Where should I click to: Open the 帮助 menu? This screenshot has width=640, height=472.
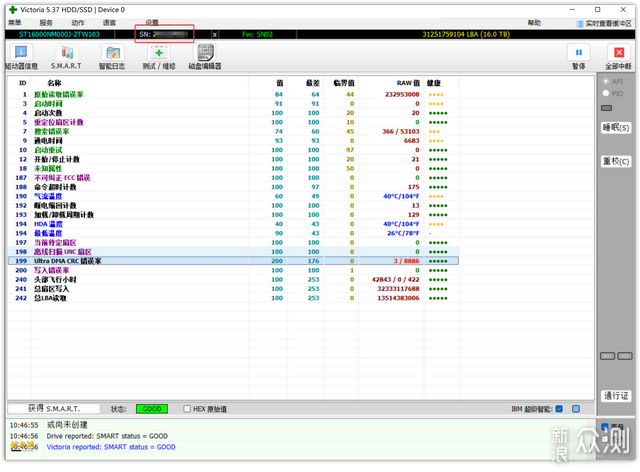pos(534,23)
